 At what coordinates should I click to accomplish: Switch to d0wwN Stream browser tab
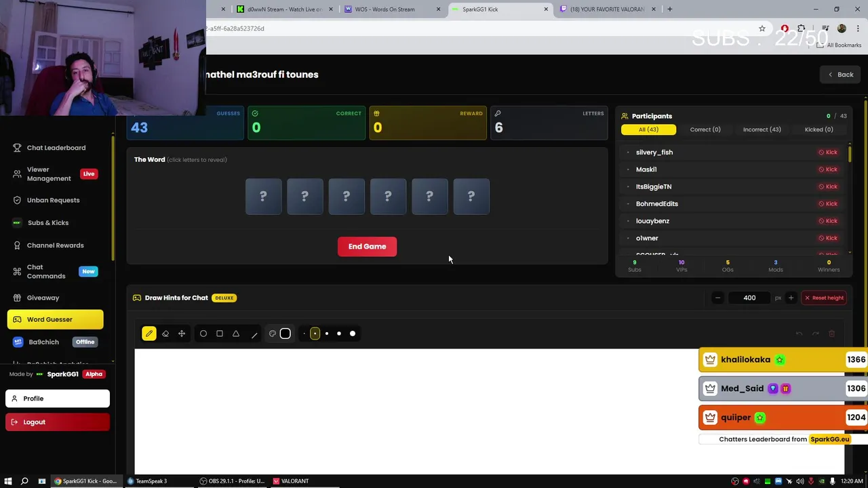(x=285, y=9)
